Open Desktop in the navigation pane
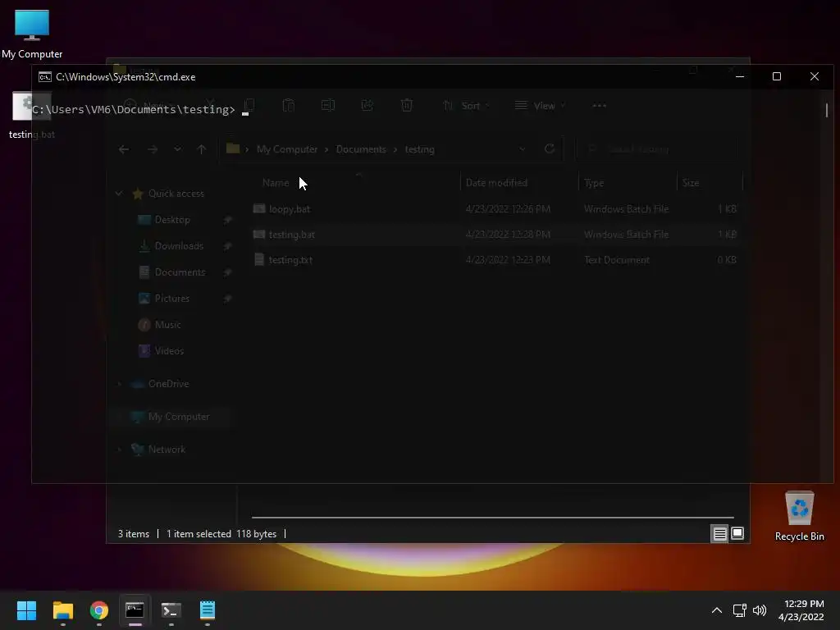Viewport: 840px width, 630px height. [x=172, y=220]
